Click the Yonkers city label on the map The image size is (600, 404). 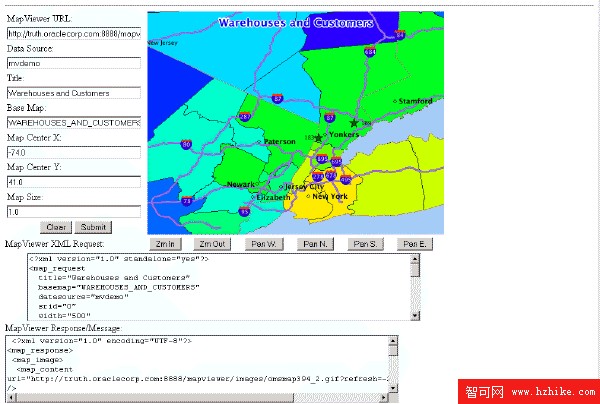[x=344, y=134]
